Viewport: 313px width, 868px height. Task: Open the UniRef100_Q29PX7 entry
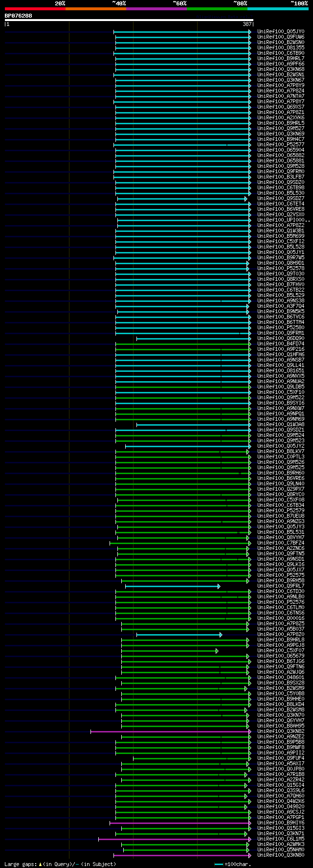click(281, 489)
